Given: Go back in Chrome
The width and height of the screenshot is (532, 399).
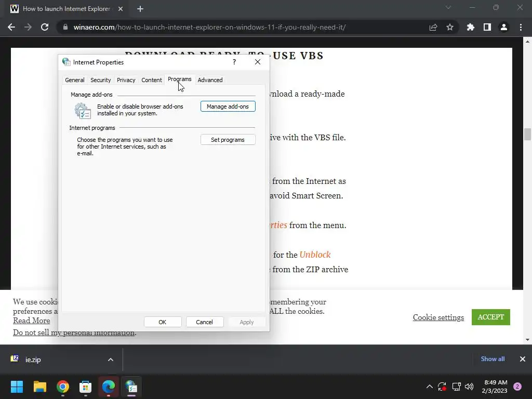Looking at the screenshot, I should (11, 27).
